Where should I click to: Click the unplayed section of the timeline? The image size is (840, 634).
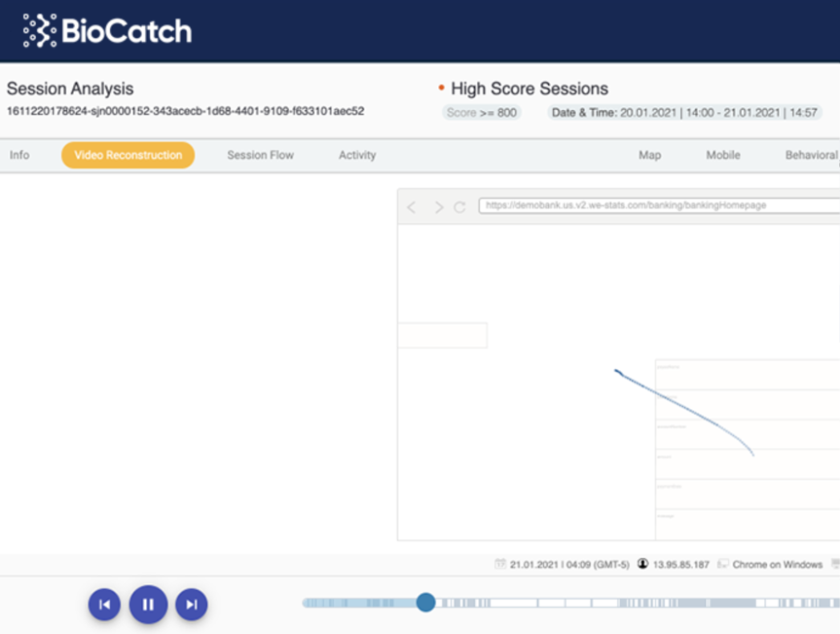point(638,603)
